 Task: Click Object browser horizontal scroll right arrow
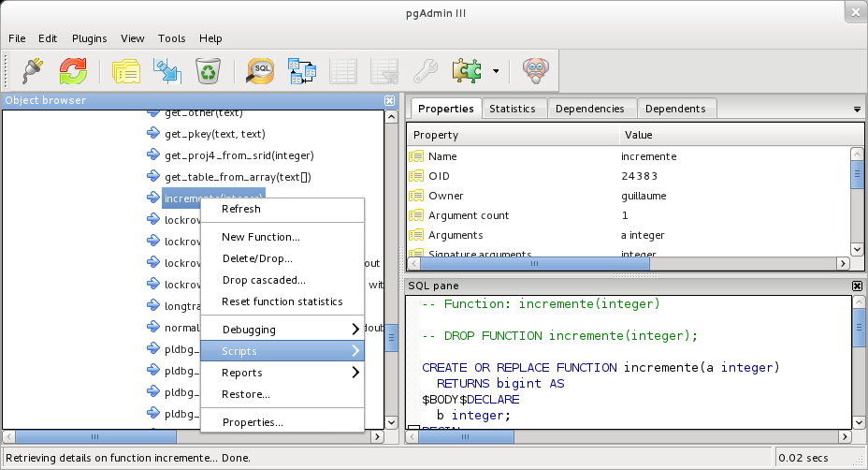pyautogui.click(x=377, y=436)
